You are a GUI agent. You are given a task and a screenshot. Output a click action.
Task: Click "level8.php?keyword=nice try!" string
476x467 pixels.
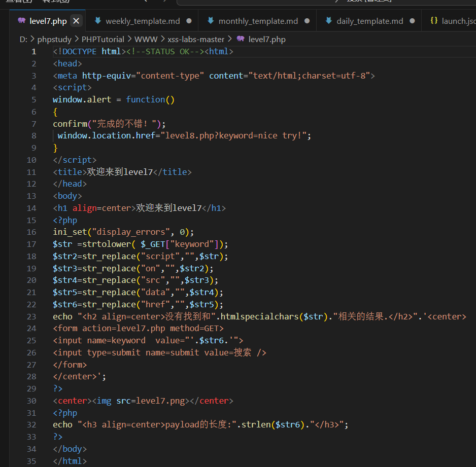click(233, 136)
